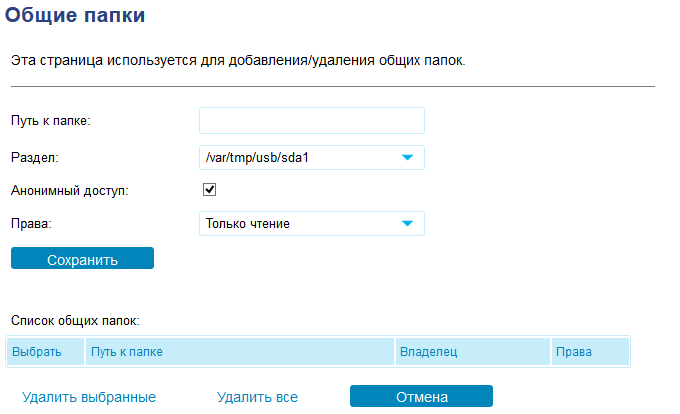Click the Раздел label text
Screen dimensions: 680x414
[35, 157]
